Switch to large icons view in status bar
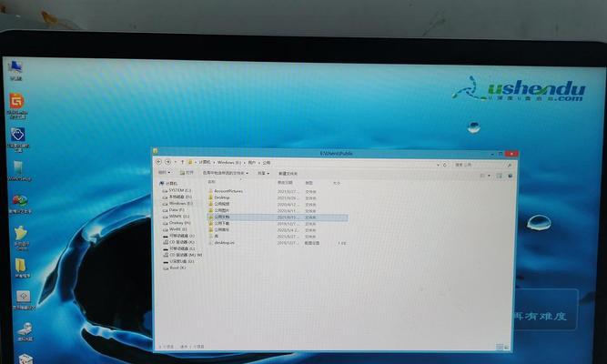This screenshot has width=607, height=364. pyautogui.click(x=506, y=347)
